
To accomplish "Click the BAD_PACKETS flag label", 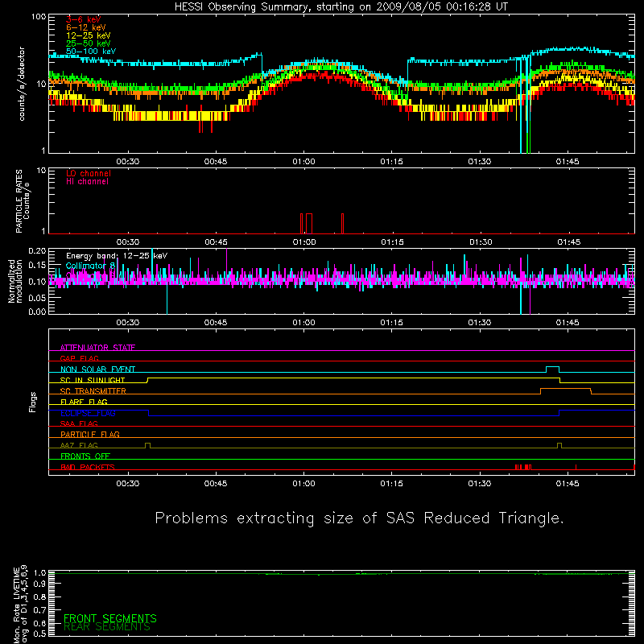I will [x=88, y=467].
